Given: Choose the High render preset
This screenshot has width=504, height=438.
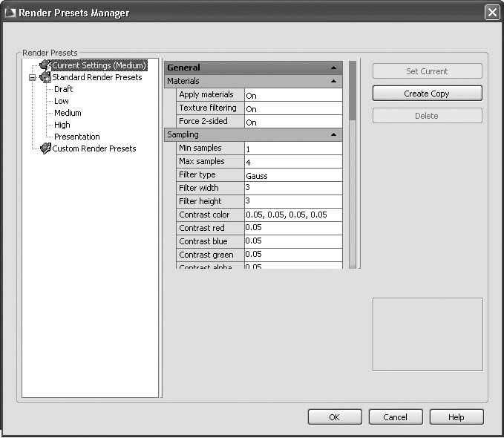Looking at the screenshot, I should 62,125.
